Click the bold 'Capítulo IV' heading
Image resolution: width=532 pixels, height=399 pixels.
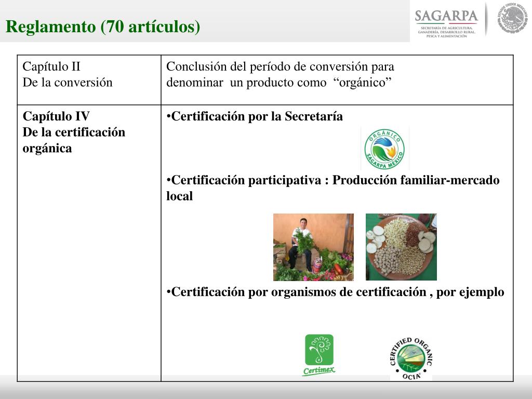point(56,116)
